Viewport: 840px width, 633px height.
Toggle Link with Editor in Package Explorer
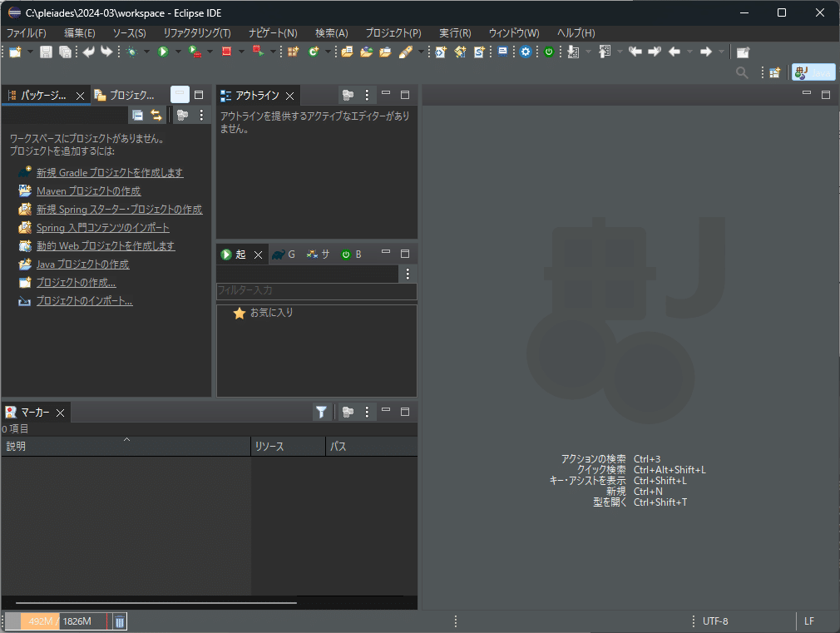[156, 115]
